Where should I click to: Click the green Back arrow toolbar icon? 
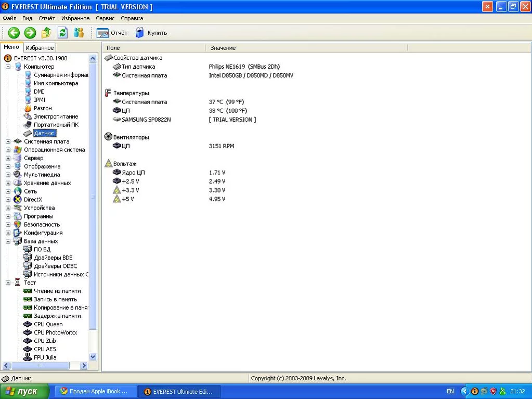coord(14,33)
